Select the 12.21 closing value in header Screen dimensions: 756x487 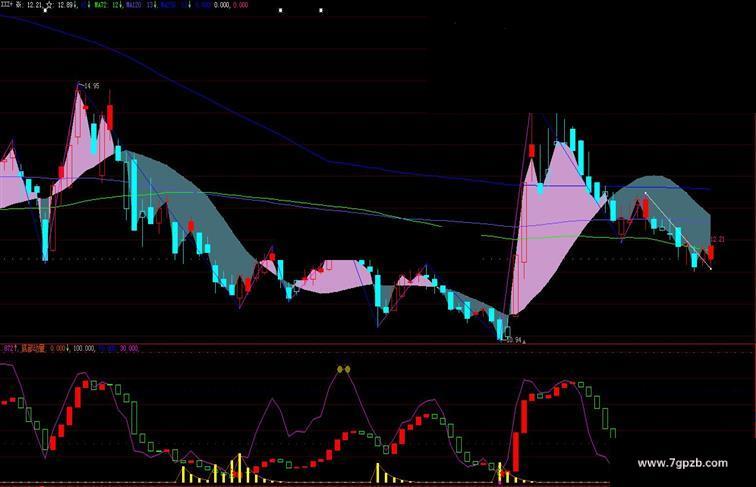pos(34,5)
